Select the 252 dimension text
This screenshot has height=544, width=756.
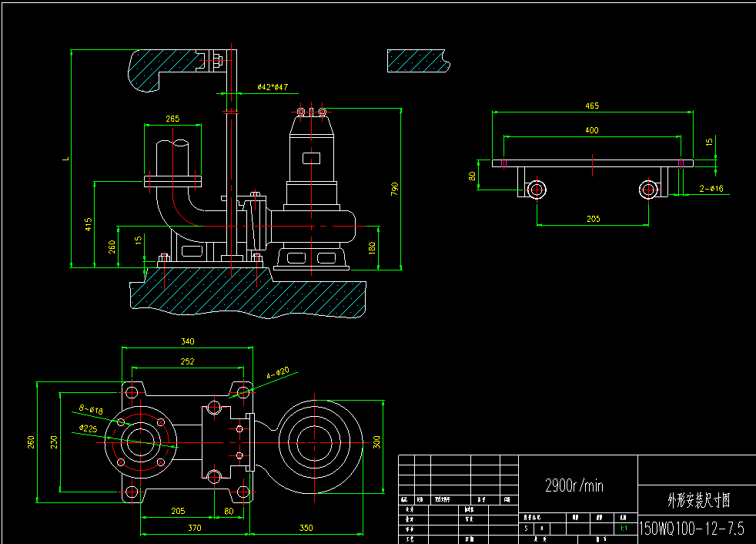(x=187, y=361)
